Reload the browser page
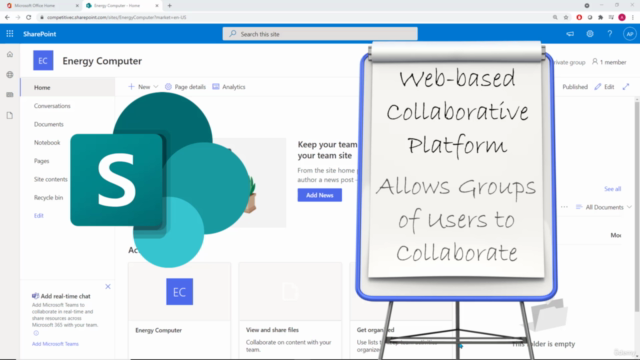 click(x=29, y=17)
